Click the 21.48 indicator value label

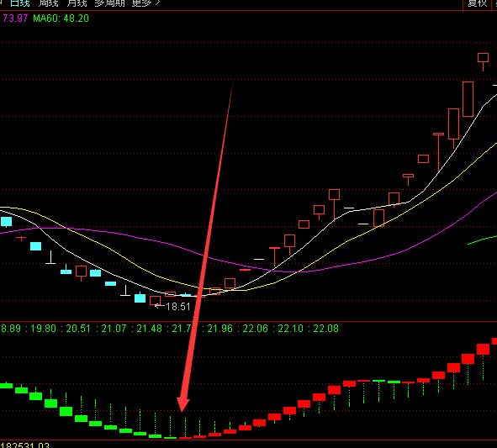click(149, 329)
